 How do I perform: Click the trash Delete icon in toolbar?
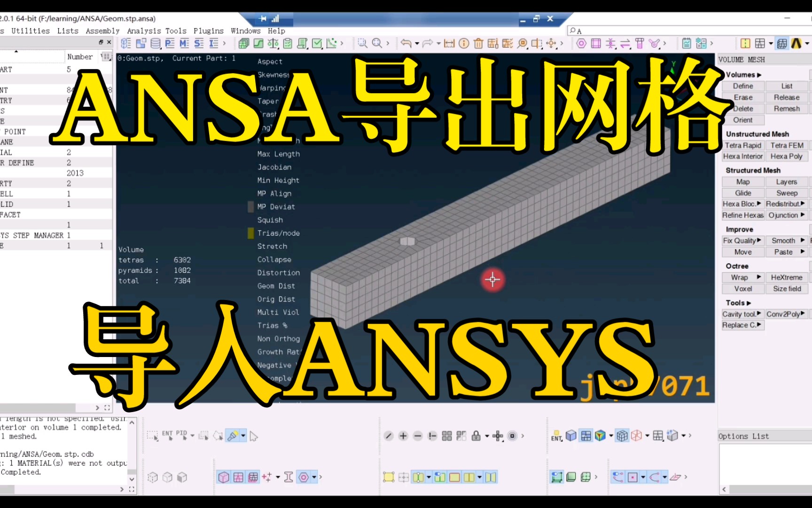(x=478, y=44)
